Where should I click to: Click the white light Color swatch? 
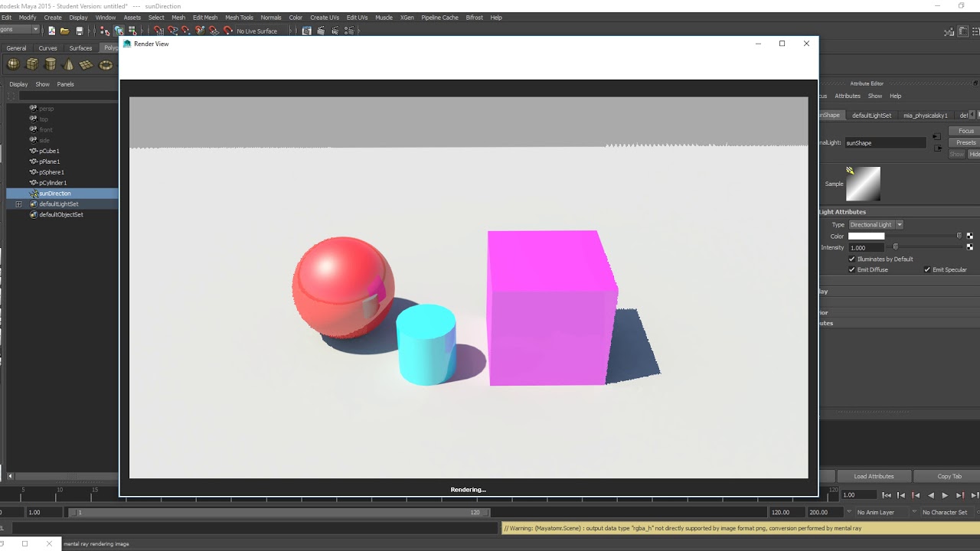coord(866,236)
